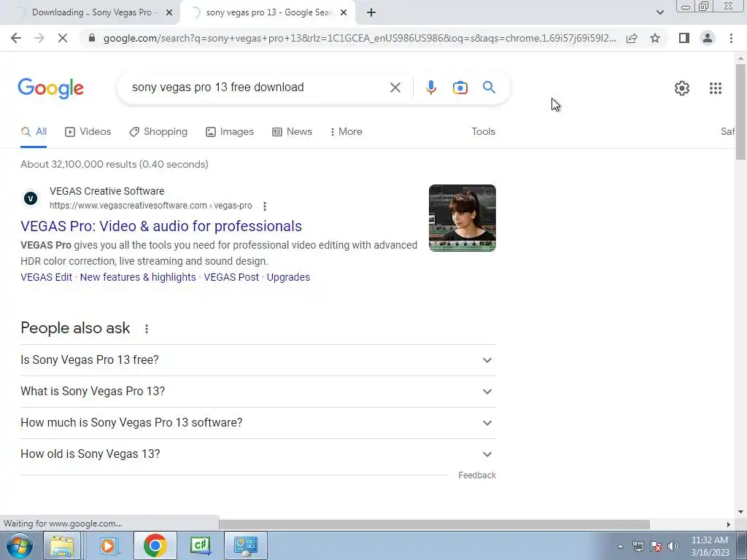Open Windows Media Player from taskbar
The image size is (747, 560).
pyautogui.click(x=109, y=545)
